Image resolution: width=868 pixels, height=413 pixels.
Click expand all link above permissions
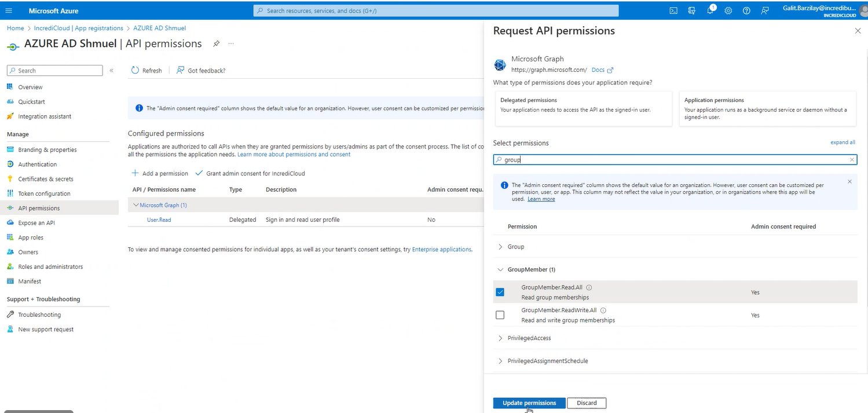(843, 142)
